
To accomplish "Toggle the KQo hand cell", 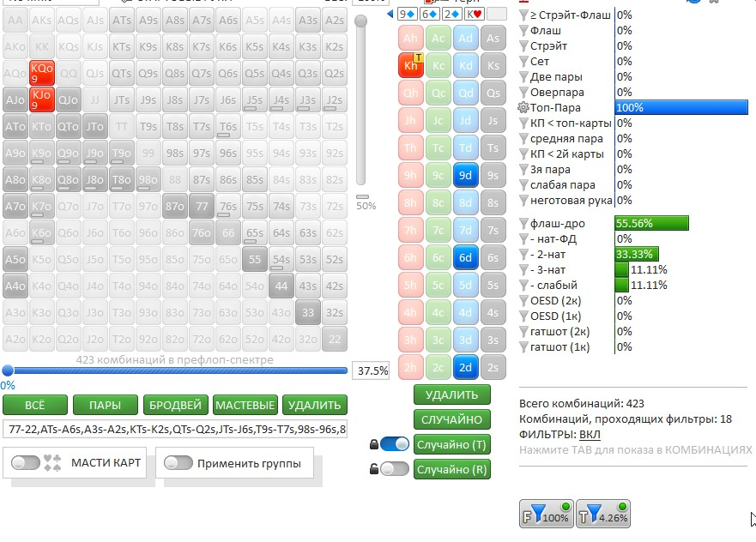I will point(42,73).
